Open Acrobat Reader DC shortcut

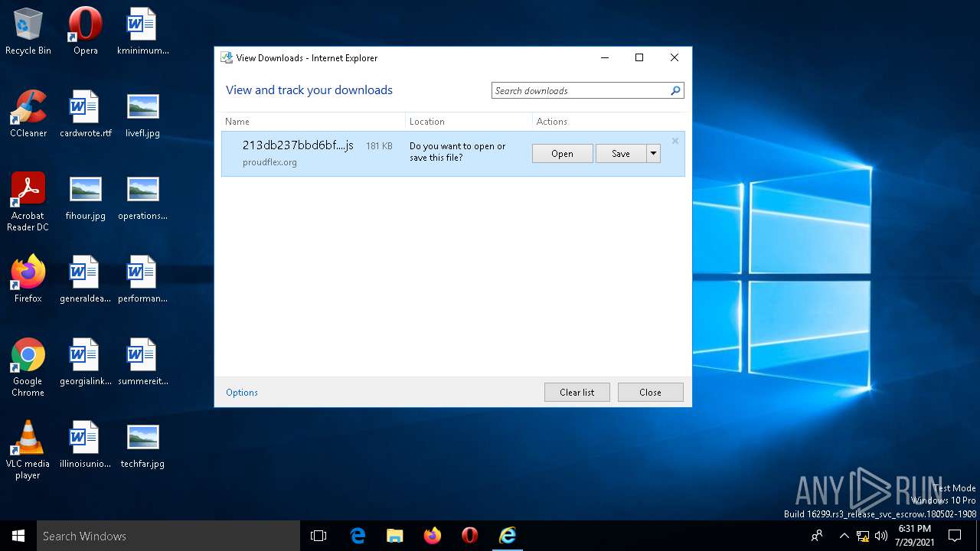pyautogui.click(x=28, y=201)
